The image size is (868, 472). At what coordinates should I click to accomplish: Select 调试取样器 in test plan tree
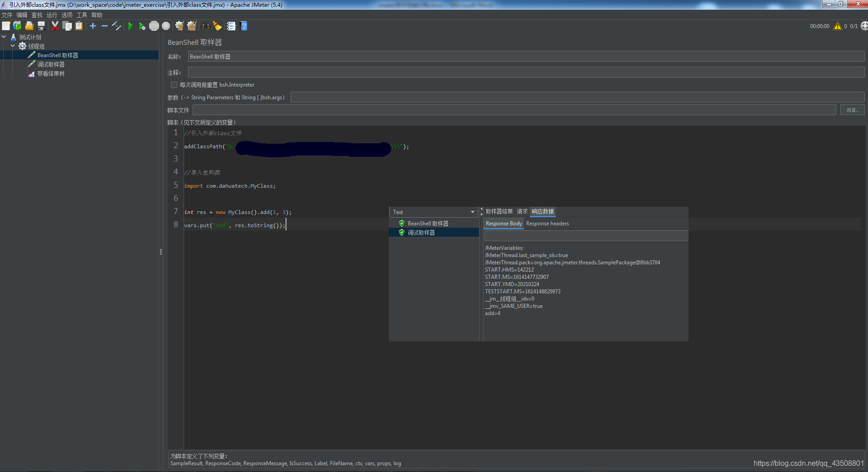(x=51, y=64)
